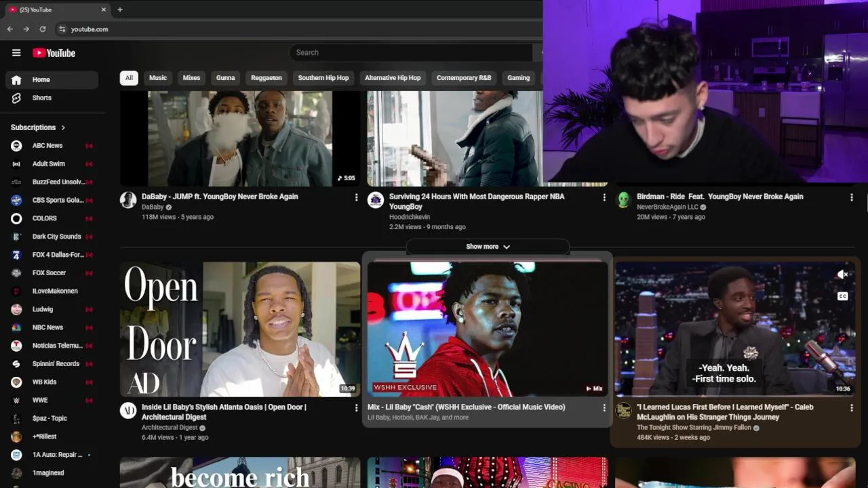Select the Contemporary R&B chip
Image resolution: width=868 pixels, height=488 pixels.
(464, 78)
